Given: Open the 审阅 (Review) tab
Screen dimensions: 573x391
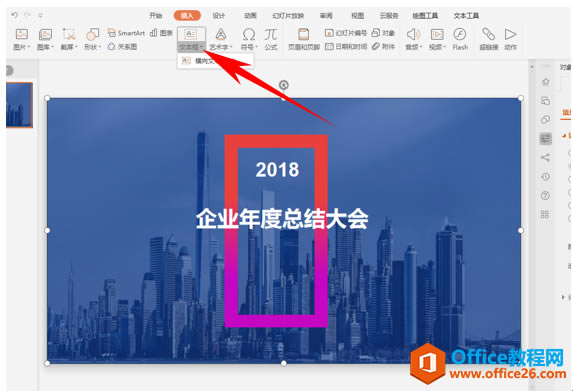Looking at the screenshot, I should 326,15.
